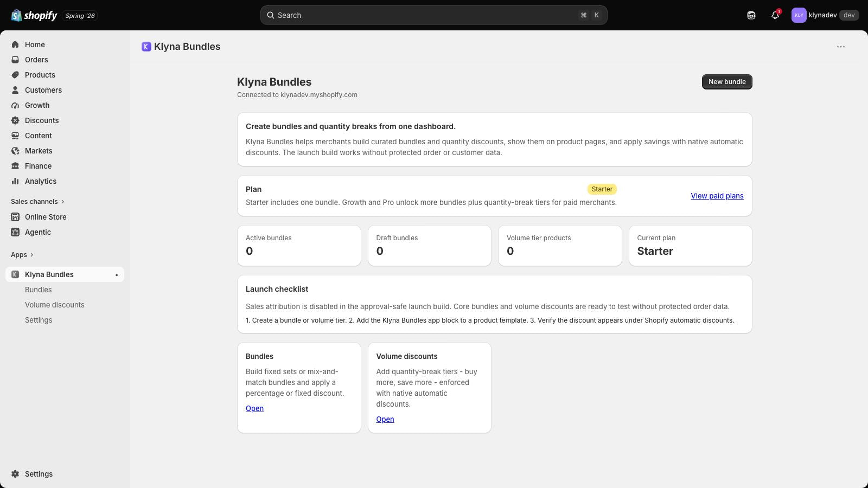Click the Home icon in the sidebar

(x=15, y=44)
